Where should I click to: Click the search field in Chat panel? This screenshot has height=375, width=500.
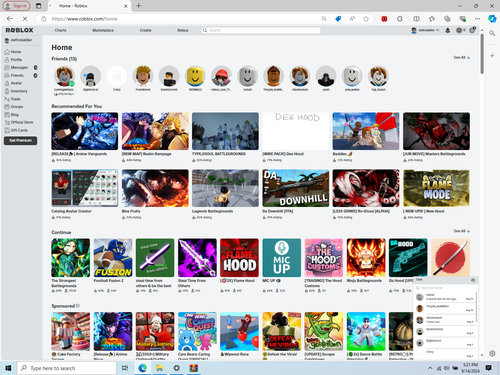(x=445, y=288)
